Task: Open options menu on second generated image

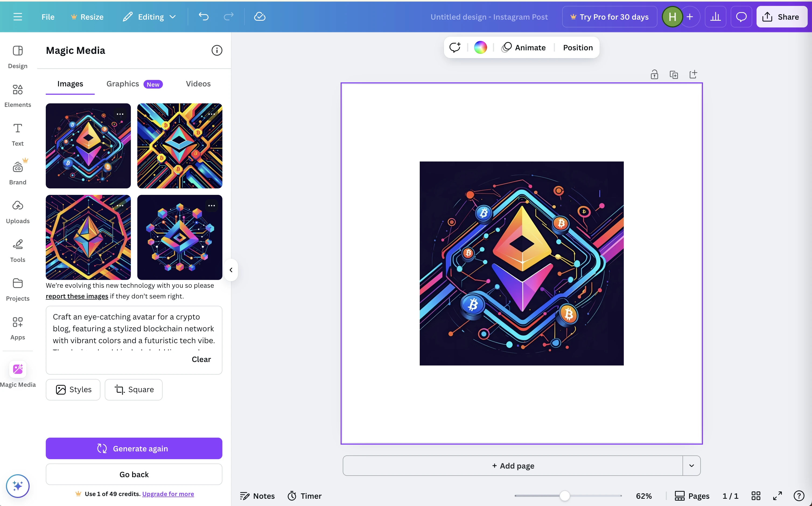Action: pyautogui.click(x=212, y=114)
